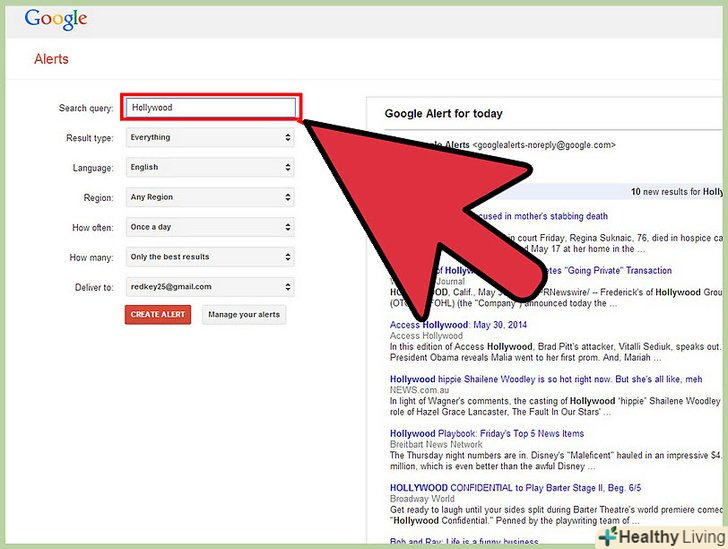Click the Manage your alerts button
728x549 pixels.
tap(244, 314)
